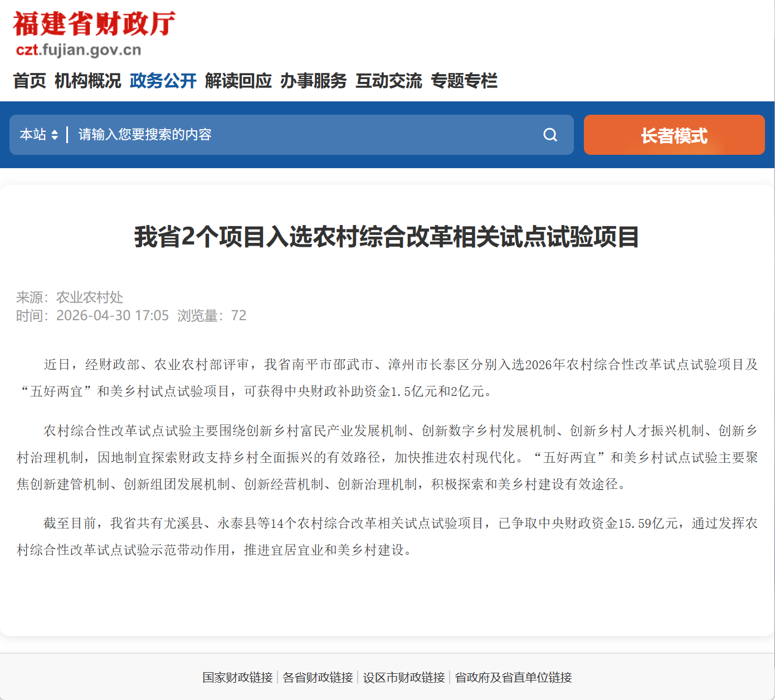Open the 机构概况 menu item
This screenshot has width=775, height=700.
coord(87,81)
